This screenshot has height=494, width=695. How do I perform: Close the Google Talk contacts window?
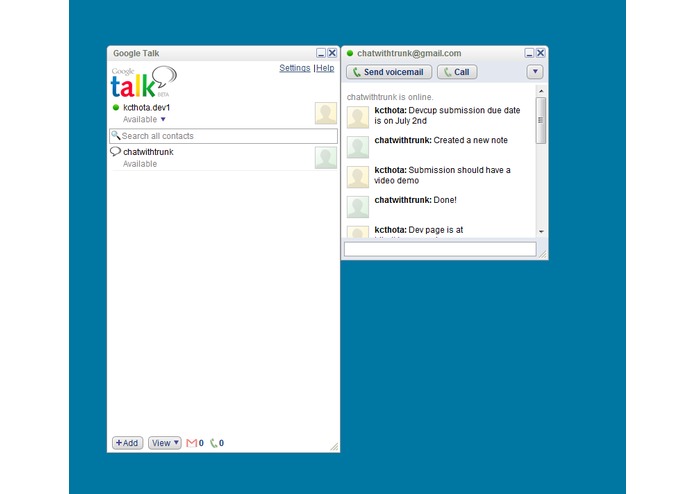(x=332, y=53)
